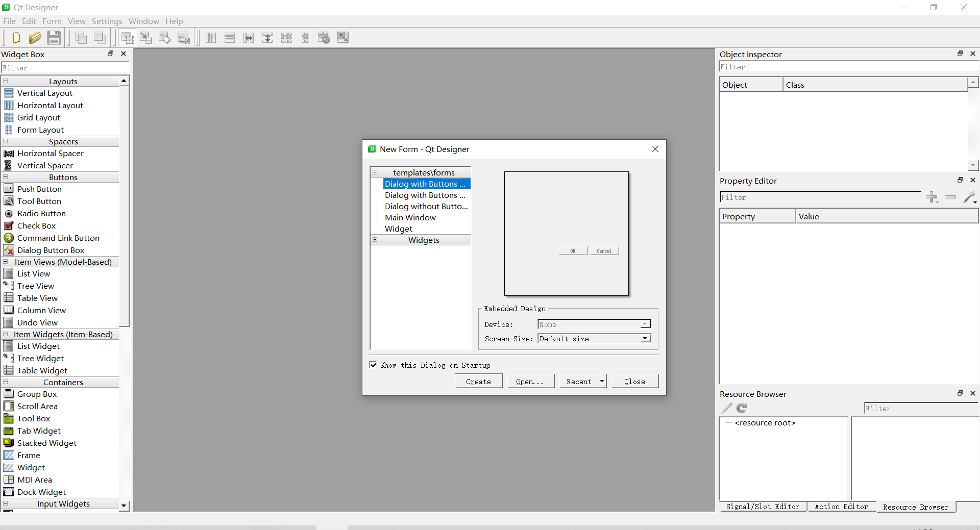This screenshot has width=980, height=530.
Task: Collapse the Containers category in Widget Box
Action: [x=5, y=382]
